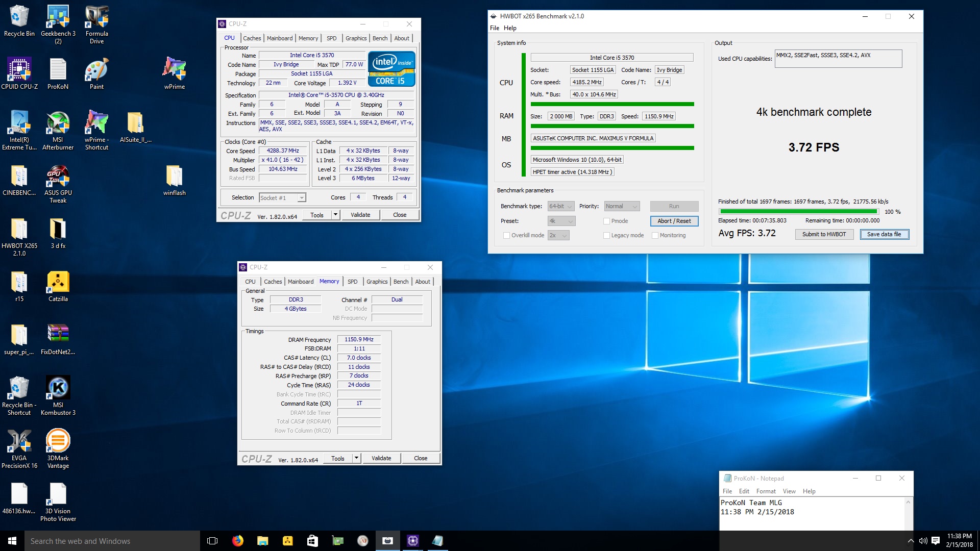Open CINEBENCH folder icon

pyautogui.click(x=19, y=180)
